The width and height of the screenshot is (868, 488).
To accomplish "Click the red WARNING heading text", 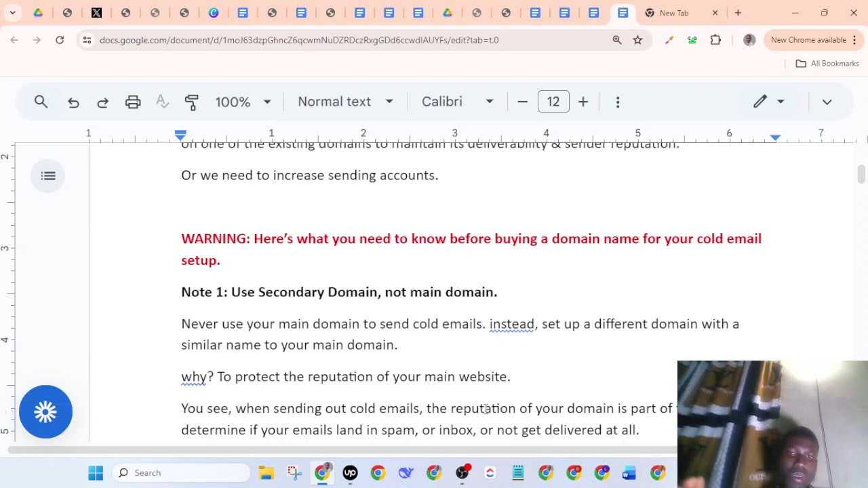I will pos(471,249).
